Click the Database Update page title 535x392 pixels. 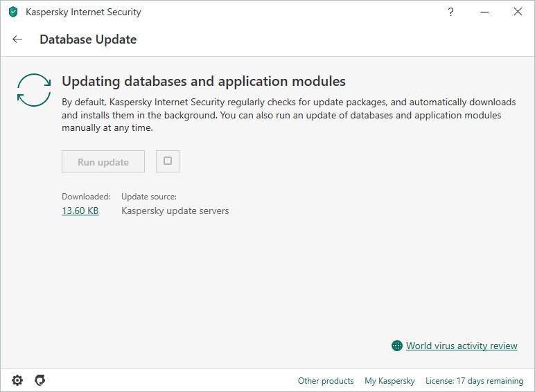88,39
